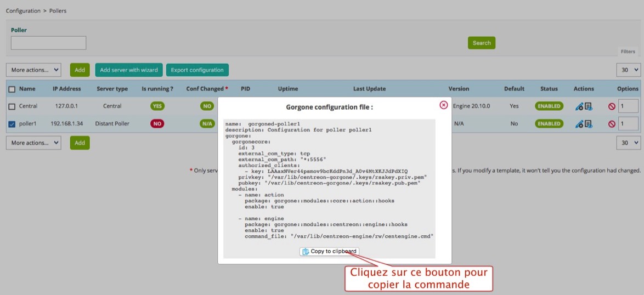Screen dimensions: 644x295
Task: Click the red disable icon for poller1
Action: (x=612, y=124)
